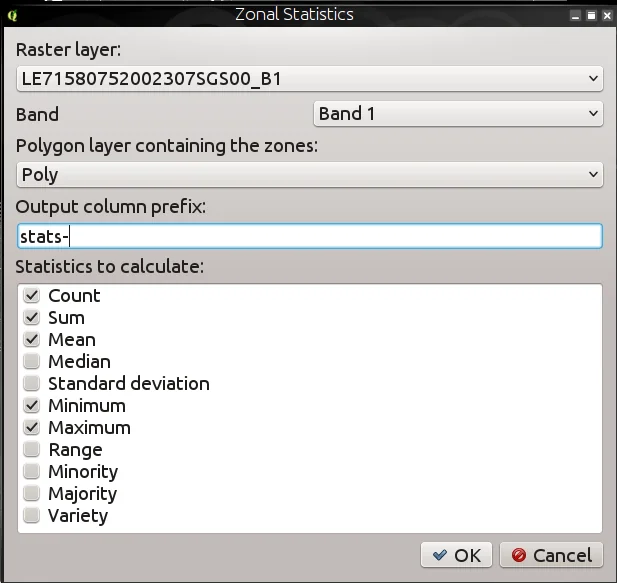617x583 pixels.
Task: Click the Cancel button
Action: pyautogui.click(x=551, y=555)
